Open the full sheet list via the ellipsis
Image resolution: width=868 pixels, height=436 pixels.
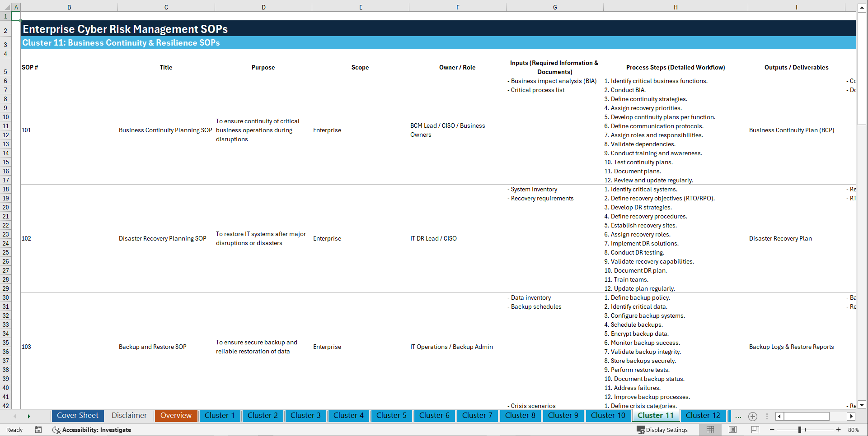tap(738, 416)
